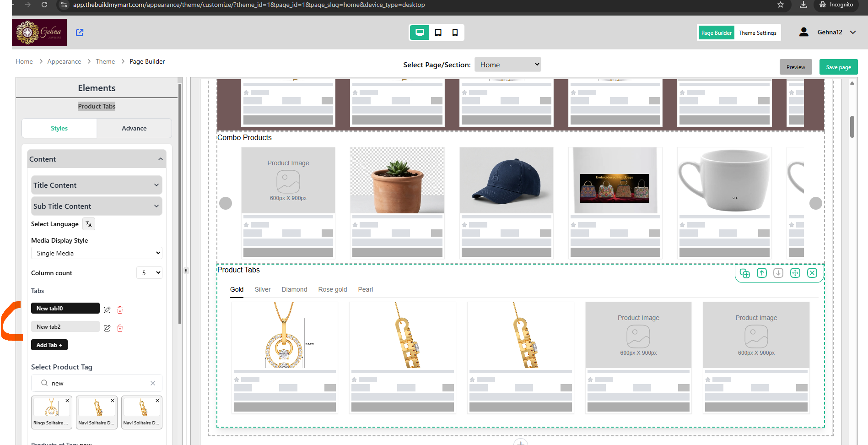Go to next Combo Products slide
The image size is (868, 445).
point(816,203)
